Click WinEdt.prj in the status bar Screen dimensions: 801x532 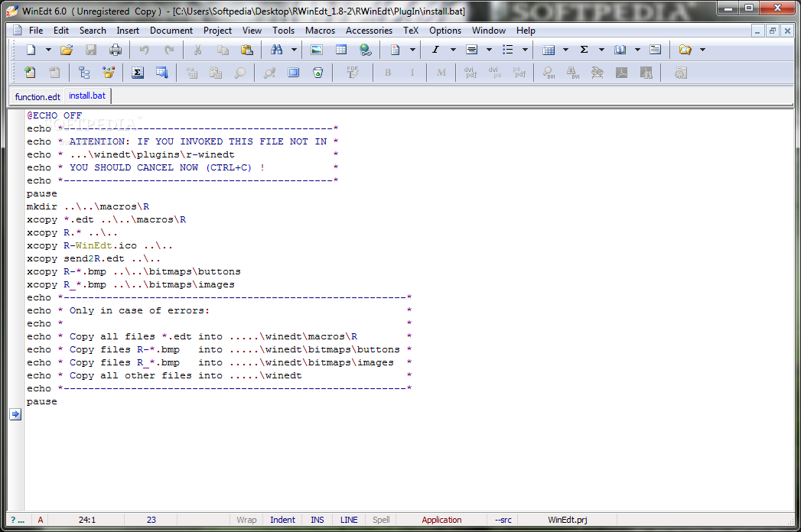tap(568, 520)
